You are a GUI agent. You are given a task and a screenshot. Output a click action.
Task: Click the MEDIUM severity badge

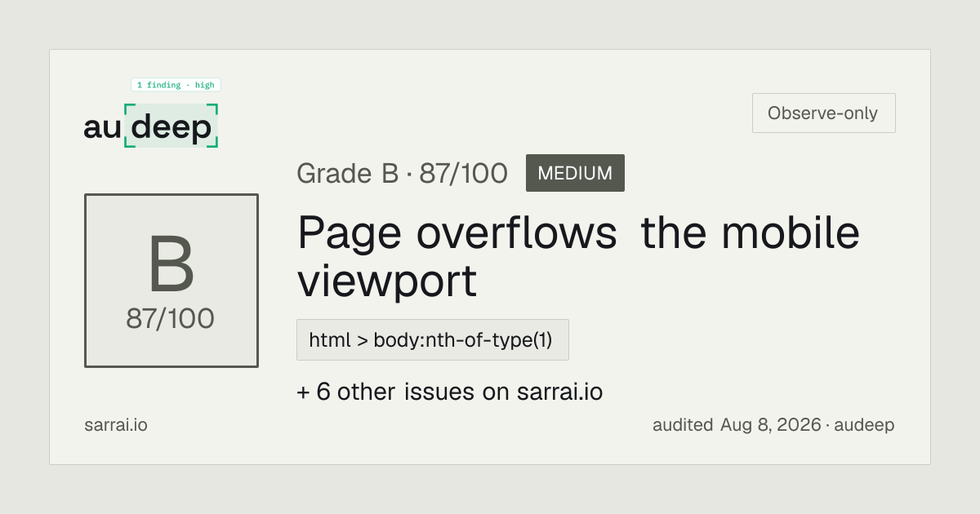click(x=575, y=173)
